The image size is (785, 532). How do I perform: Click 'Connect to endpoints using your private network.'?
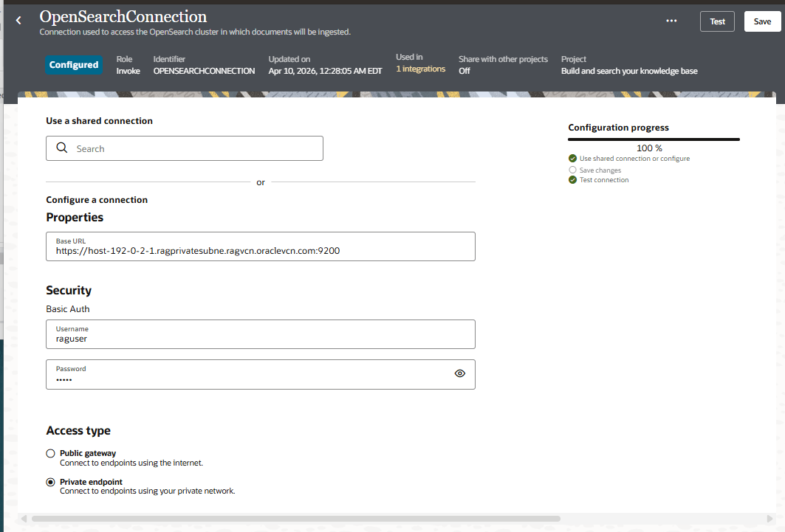point(147,491)
